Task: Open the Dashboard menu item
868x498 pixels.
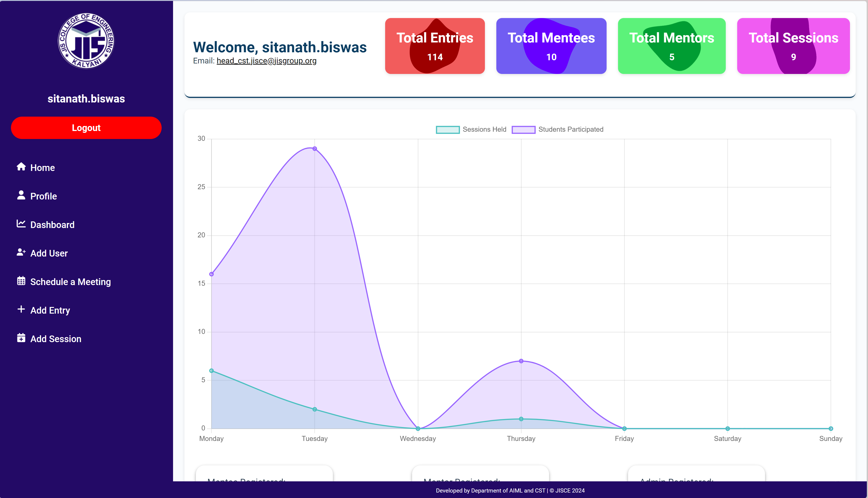Action: 52,225
